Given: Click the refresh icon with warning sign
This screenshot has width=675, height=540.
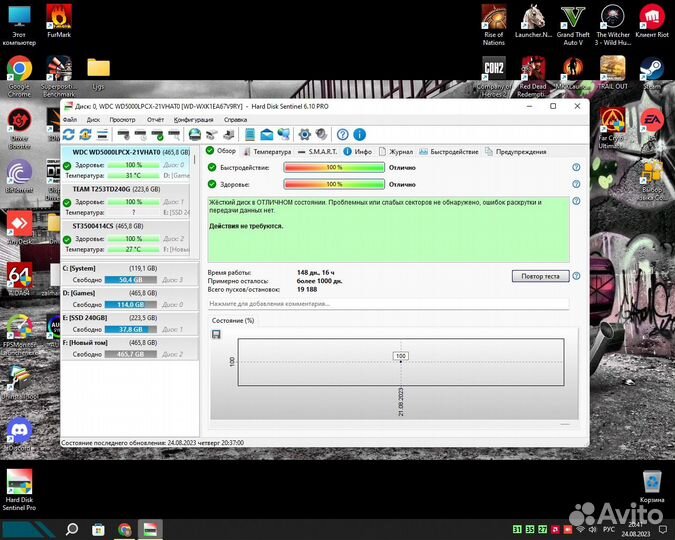Looking at the screenshot, I should [85, 135].
